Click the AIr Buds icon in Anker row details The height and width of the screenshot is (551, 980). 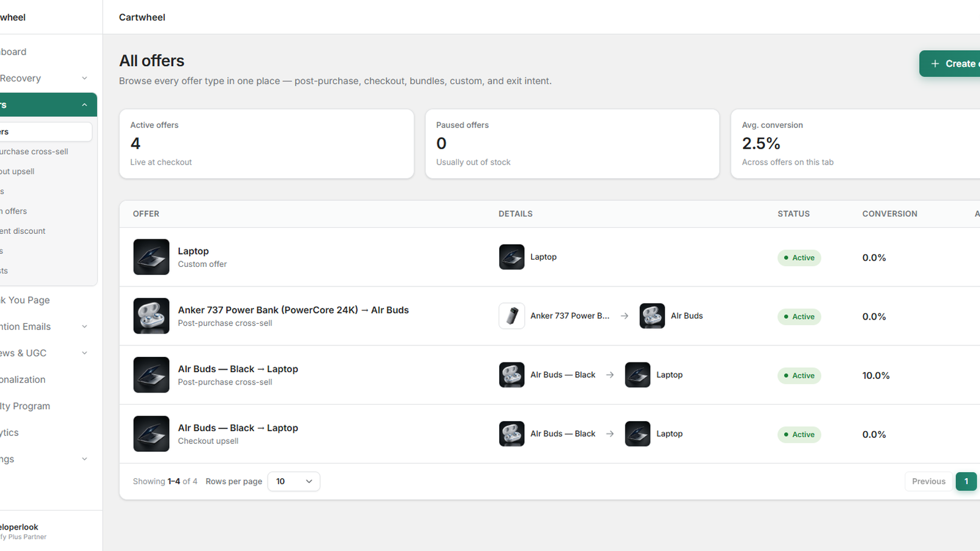coord(652,316)
